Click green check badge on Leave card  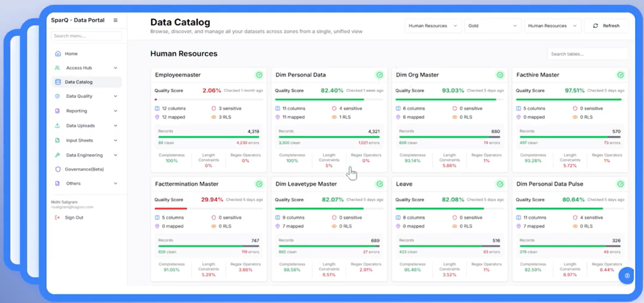500,184
